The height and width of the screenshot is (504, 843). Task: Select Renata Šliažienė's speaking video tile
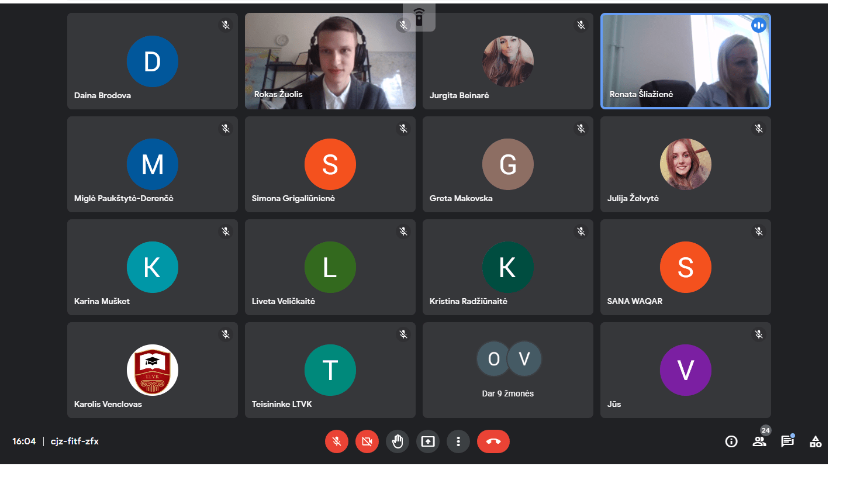click(686, 61)
